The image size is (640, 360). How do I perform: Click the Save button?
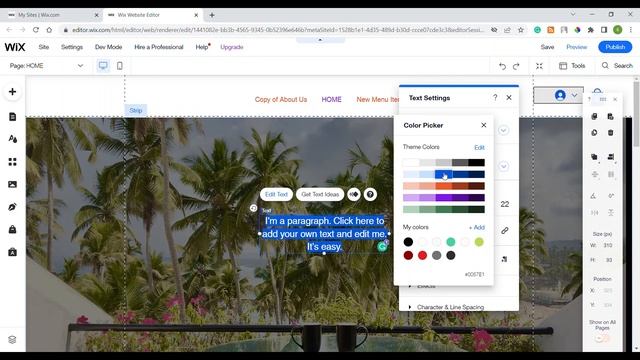click(x=547, y=47)
